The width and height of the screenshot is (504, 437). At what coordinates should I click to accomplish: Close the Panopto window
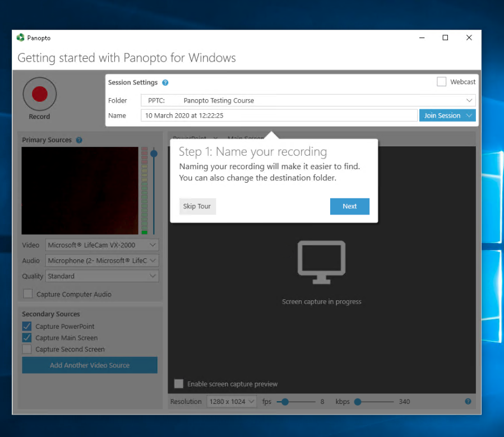[469, 38]
